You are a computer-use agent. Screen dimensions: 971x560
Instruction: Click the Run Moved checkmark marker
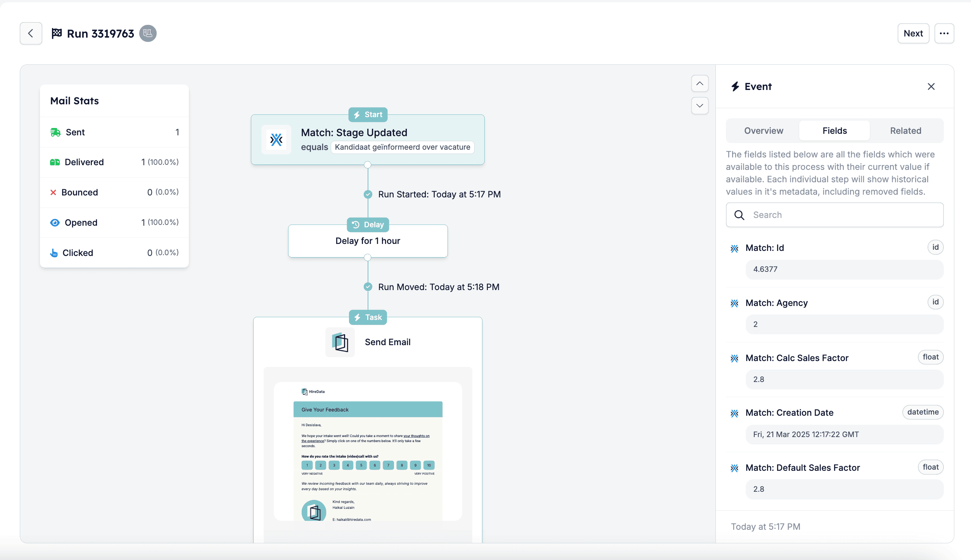pyautogui.click(x=368, y=287)
